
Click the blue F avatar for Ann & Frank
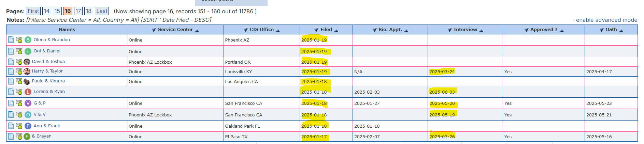(x=28, y=126)
